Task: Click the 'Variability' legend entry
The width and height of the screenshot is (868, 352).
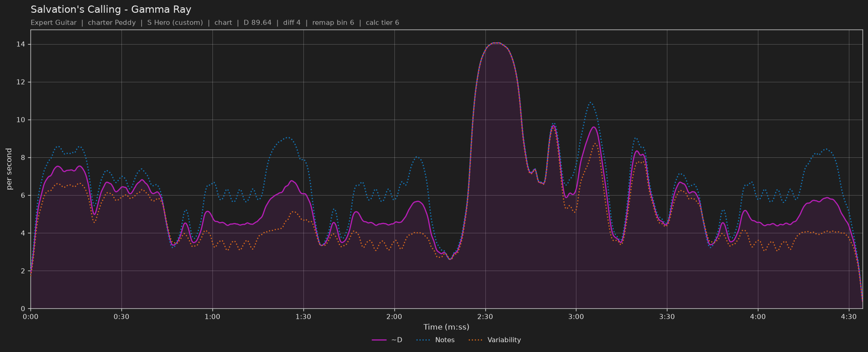Action: [x=495, y=340]
